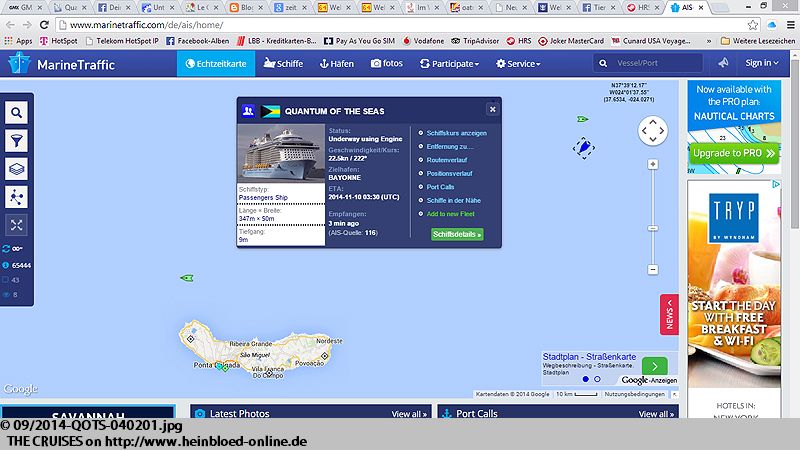Click the megaphone notifications icon
The image size is (800, 450).
[723, 63]
